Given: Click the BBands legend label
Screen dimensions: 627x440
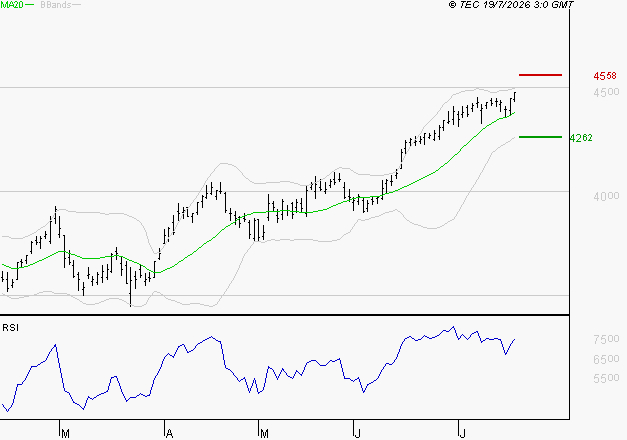Looking at the screenshot, I should (x=56, y=5).
